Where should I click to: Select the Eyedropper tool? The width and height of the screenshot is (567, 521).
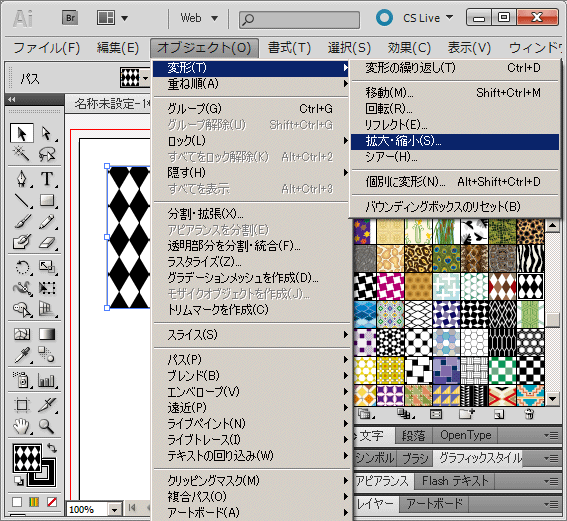click(22, 355)
